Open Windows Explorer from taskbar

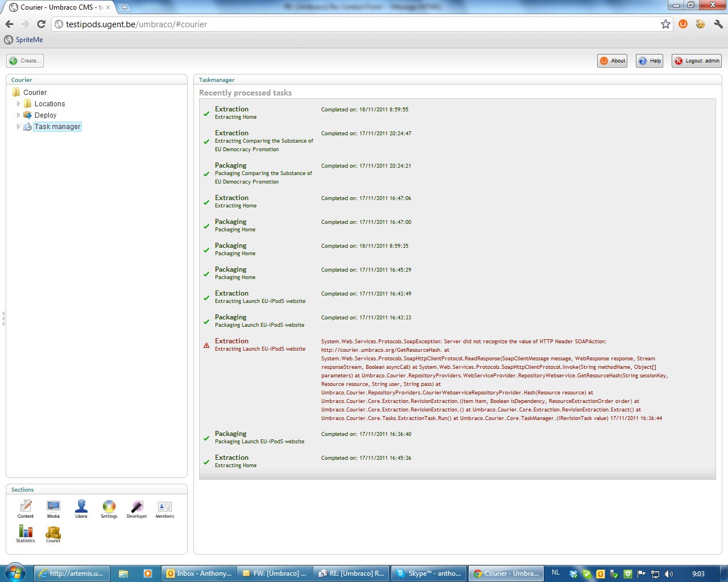[x=123, y=573]
